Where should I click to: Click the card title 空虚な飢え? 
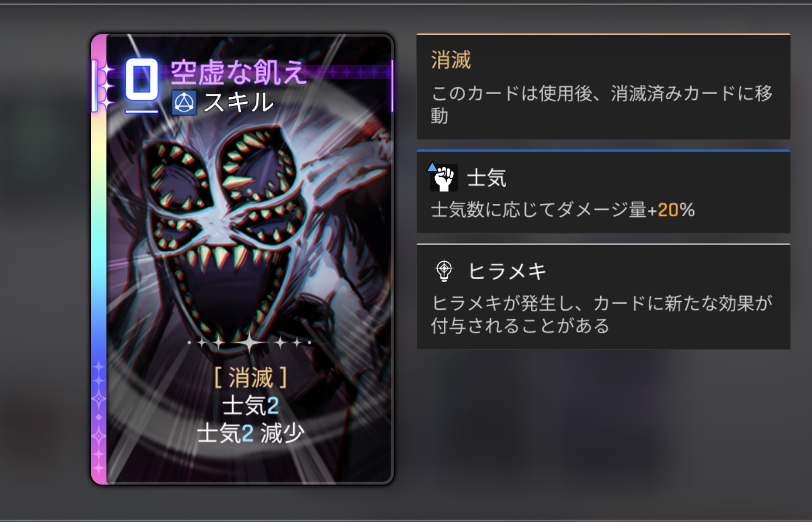coord(237,73)
